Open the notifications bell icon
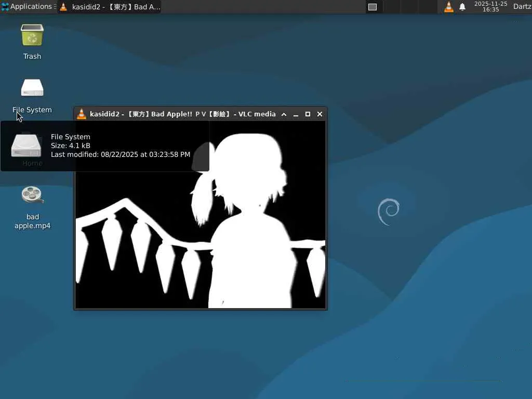 pyautogui.click(x=462, y=7)
